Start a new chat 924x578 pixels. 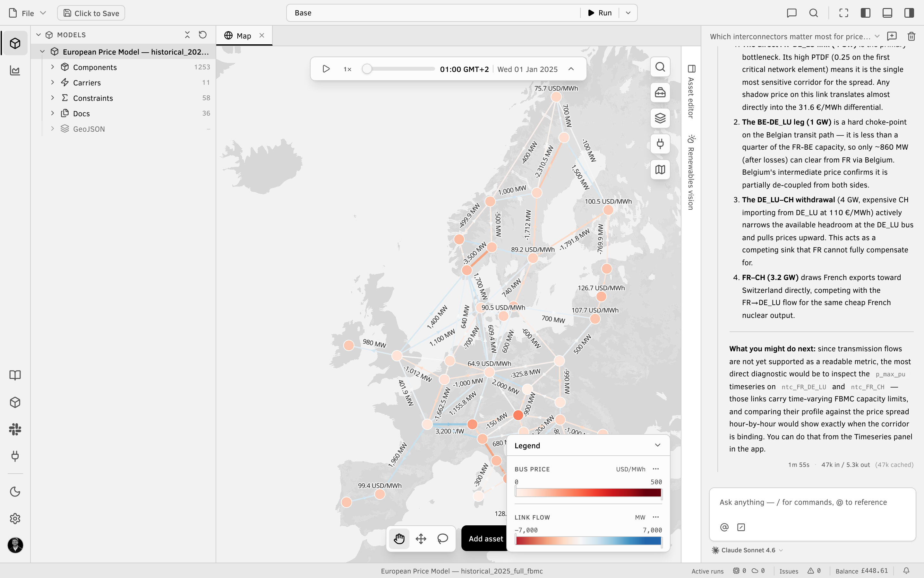coord(892,36)
